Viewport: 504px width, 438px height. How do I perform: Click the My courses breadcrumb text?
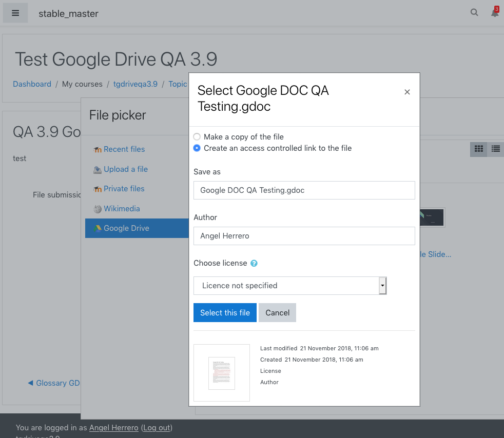click(82, 84)
